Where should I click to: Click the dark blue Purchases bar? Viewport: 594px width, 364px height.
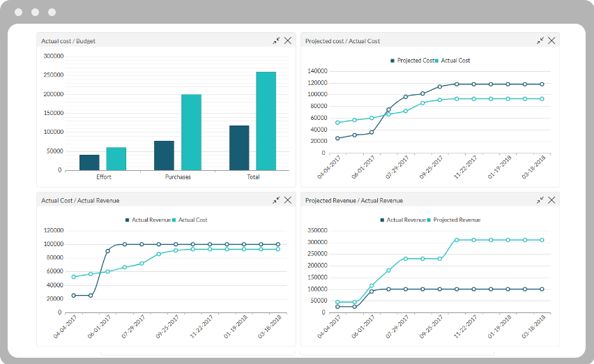164,155
